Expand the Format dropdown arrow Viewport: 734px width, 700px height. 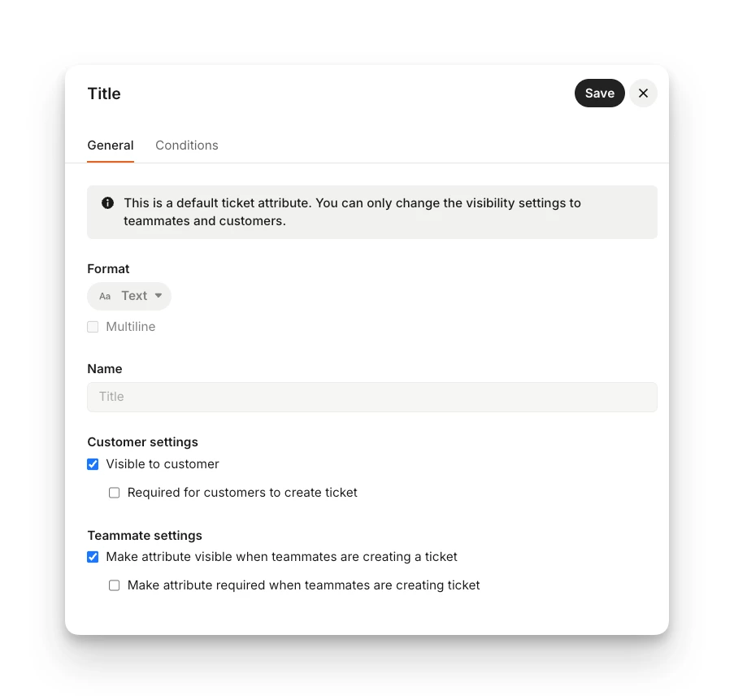[159, 295]
